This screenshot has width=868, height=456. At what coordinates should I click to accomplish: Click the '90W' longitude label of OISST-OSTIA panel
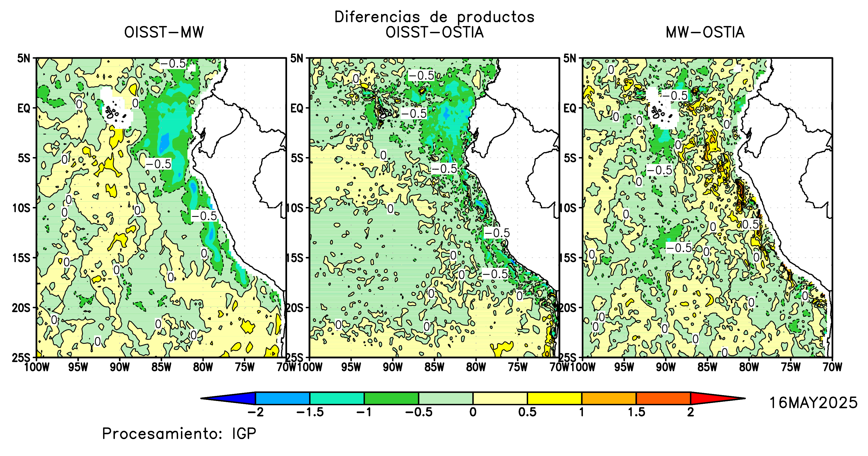[393, 367]
